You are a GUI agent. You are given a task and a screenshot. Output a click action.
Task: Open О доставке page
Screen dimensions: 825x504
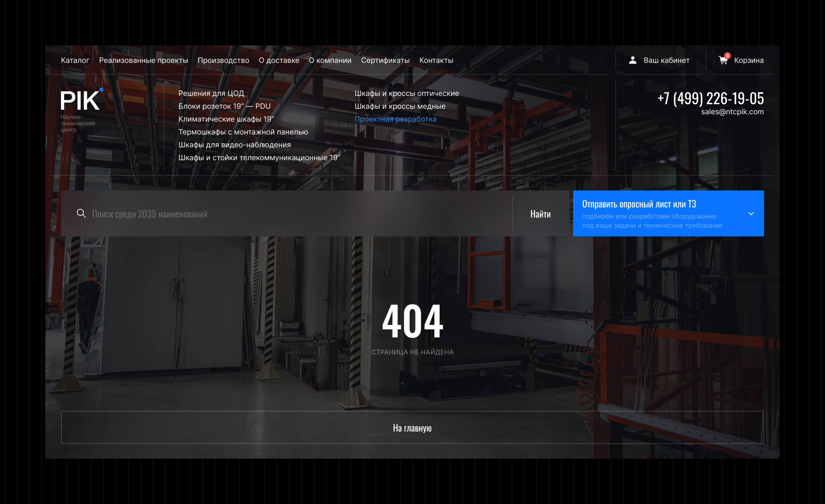click(x=279, y=60)
